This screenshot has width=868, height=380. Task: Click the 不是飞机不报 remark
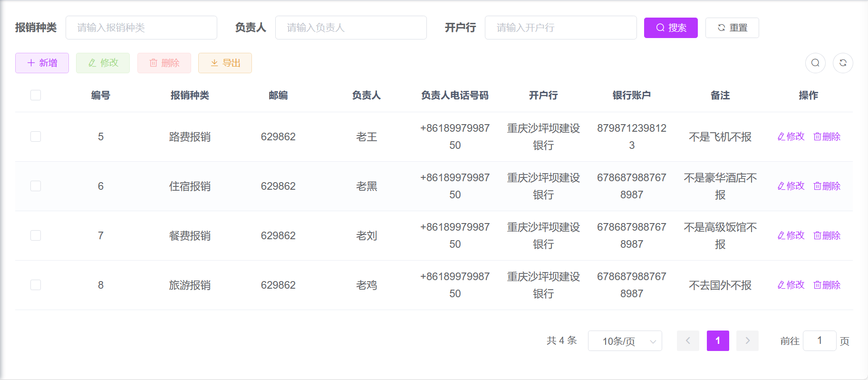click(x=720, y=137)
